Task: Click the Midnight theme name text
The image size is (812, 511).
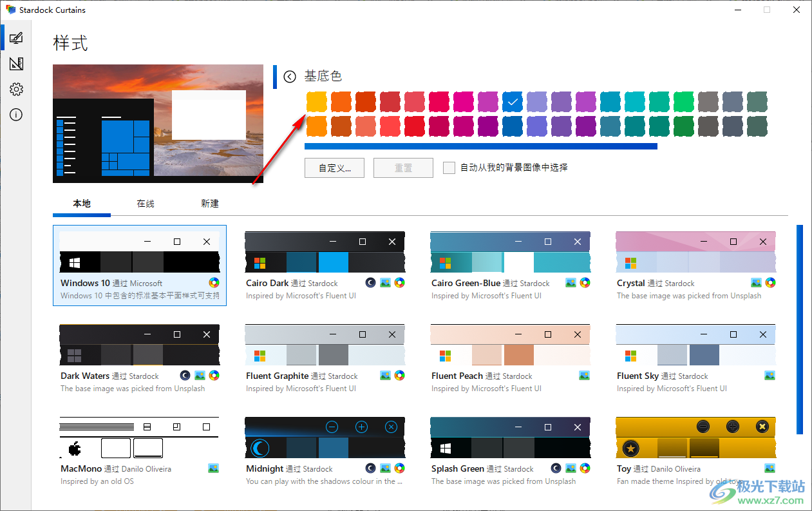Action: click(x=265, y=468)
